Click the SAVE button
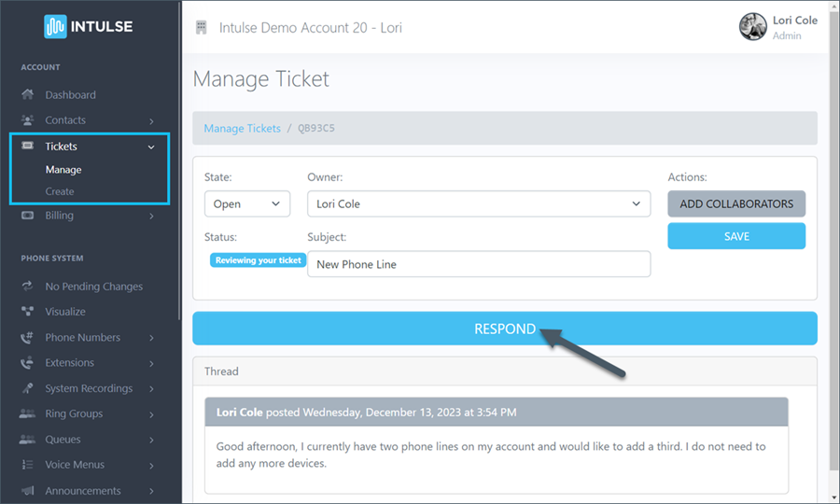This screenshot has height=504, width=840. (736, 236)
